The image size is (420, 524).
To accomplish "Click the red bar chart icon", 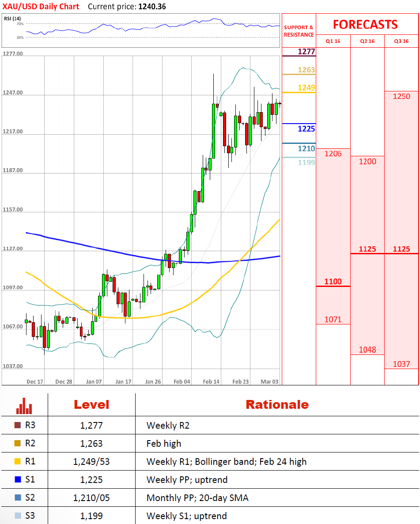I will point(24,405).
